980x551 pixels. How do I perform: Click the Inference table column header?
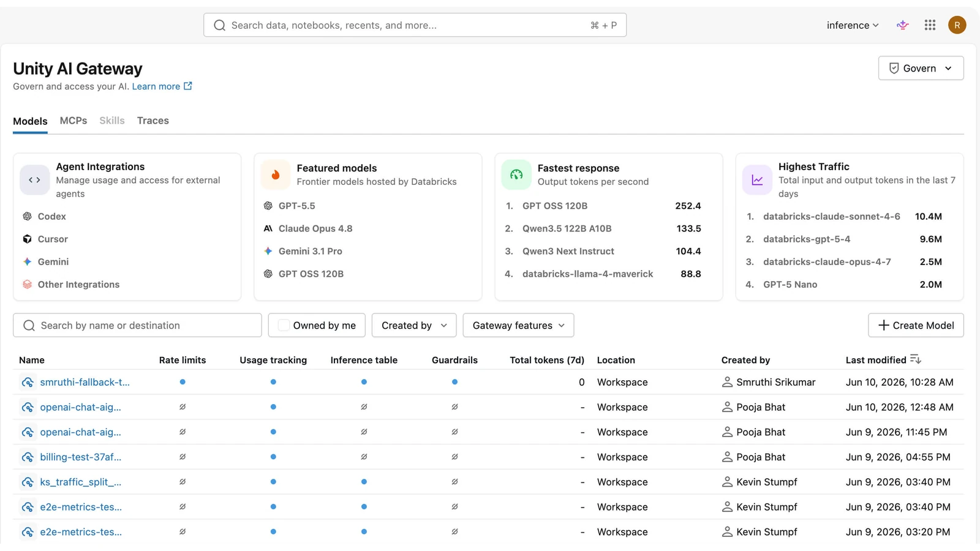[x=364, y=361]
